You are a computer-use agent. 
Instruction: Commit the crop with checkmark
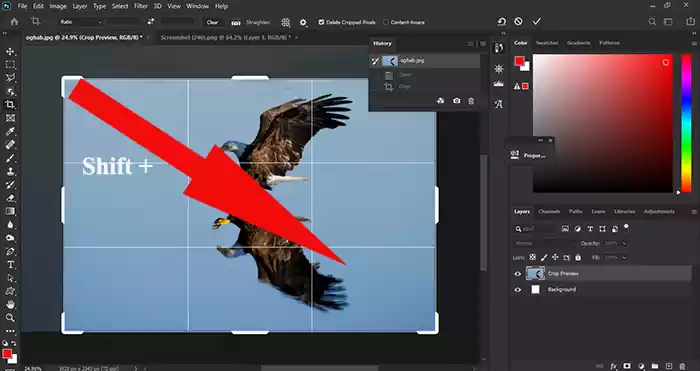coord(537,21)
